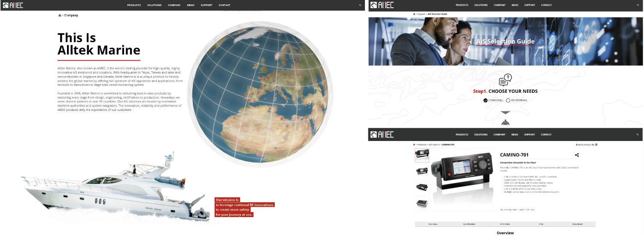Select second CAMINO-701 product thumbnail
Image resolution: width=644 pixels, height=236 pixels.
point(422,171)
